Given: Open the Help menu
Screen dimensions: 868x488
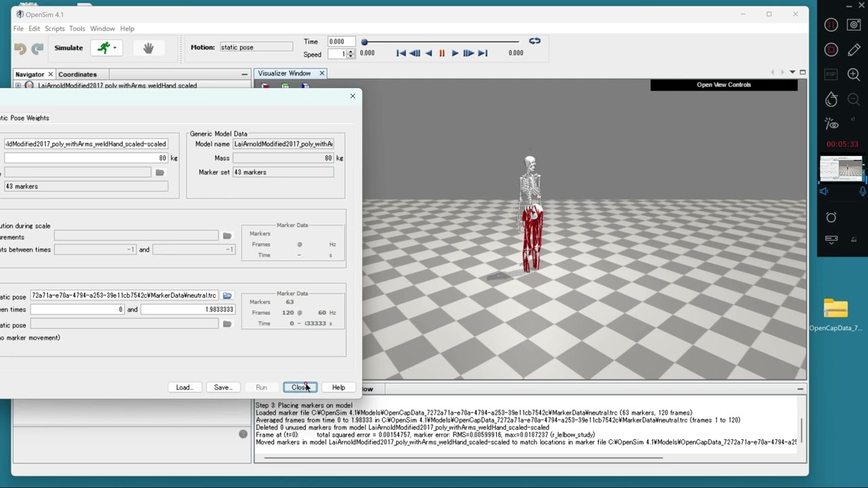Looking at the screenshot, I should pos(127,28).
